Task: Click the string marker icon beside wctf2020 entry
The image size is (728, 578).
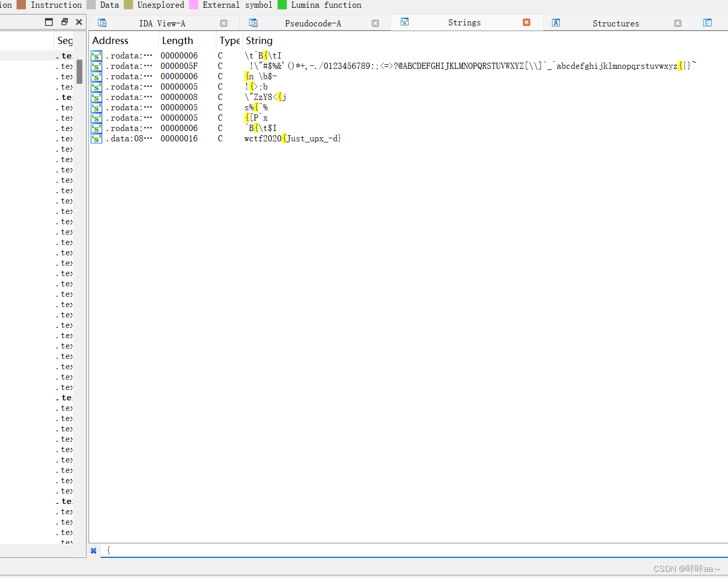Action: point(96,138)
